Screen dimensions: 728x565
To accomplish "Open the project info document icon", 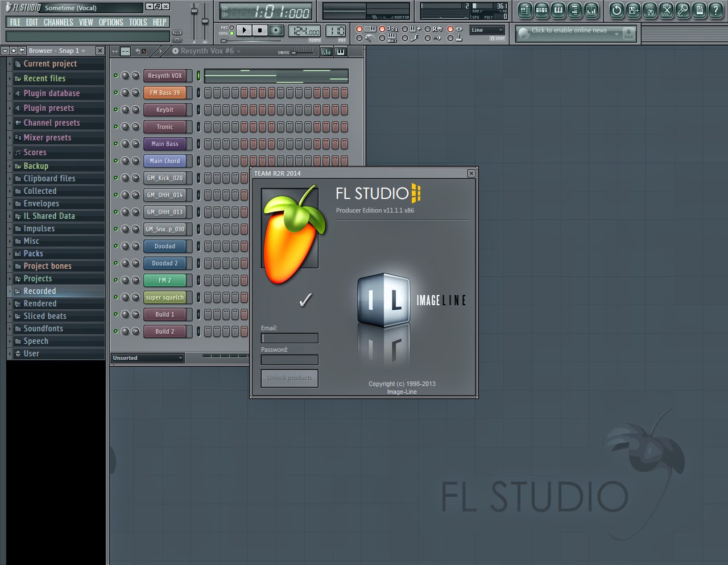I will point(699,10).
